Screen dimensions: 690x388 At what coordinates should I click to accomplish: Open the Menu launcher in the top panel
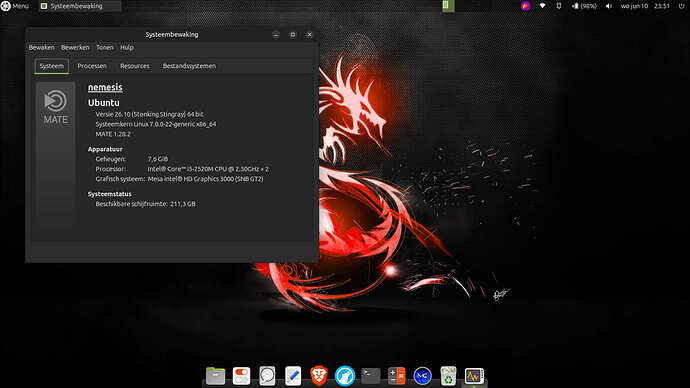(x=15, y=6)
